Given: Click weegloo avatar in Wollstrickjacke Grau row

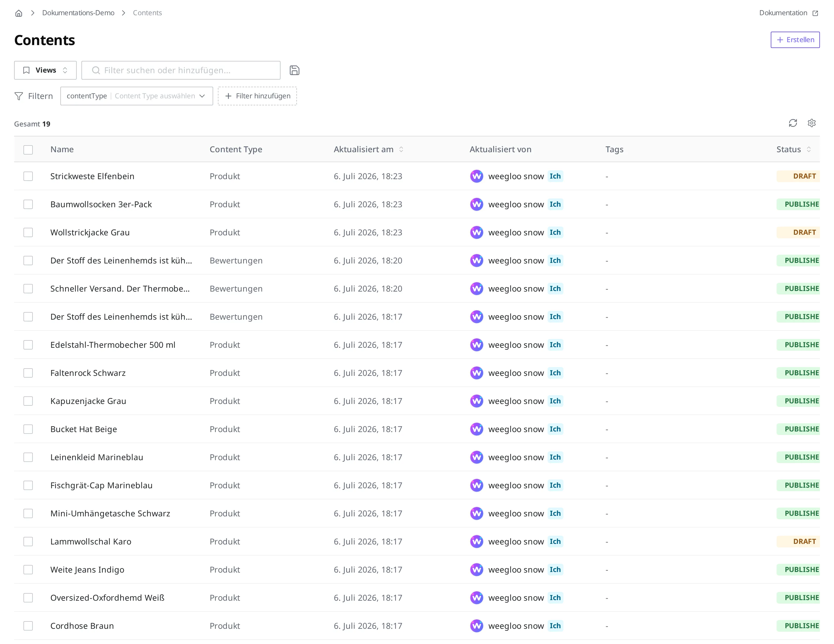Looking at the screenshot, I should click(476, 232).
